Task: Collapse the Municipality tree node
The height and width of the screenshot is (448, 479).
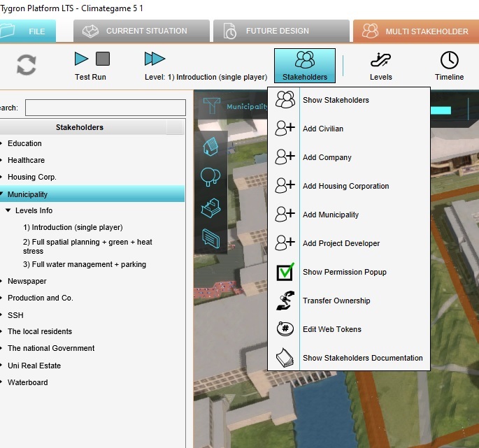Action: 2,194
